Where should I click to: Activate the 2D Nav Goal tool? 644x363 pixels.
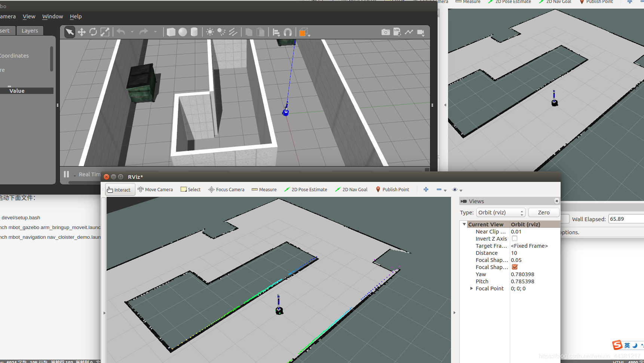[x=351, y=190]
